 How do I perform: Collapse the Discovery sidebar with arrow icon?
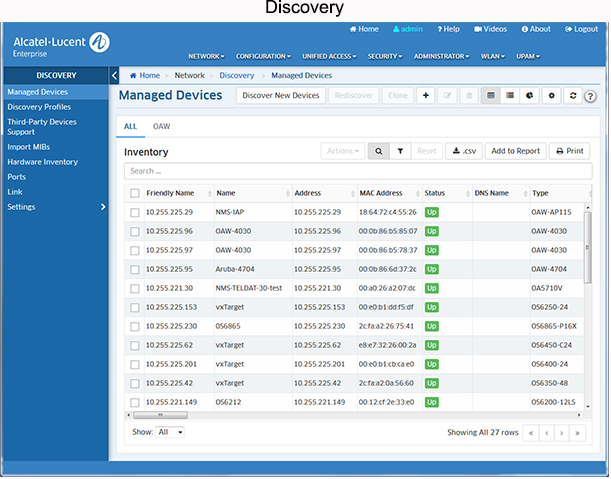point(114,75)
